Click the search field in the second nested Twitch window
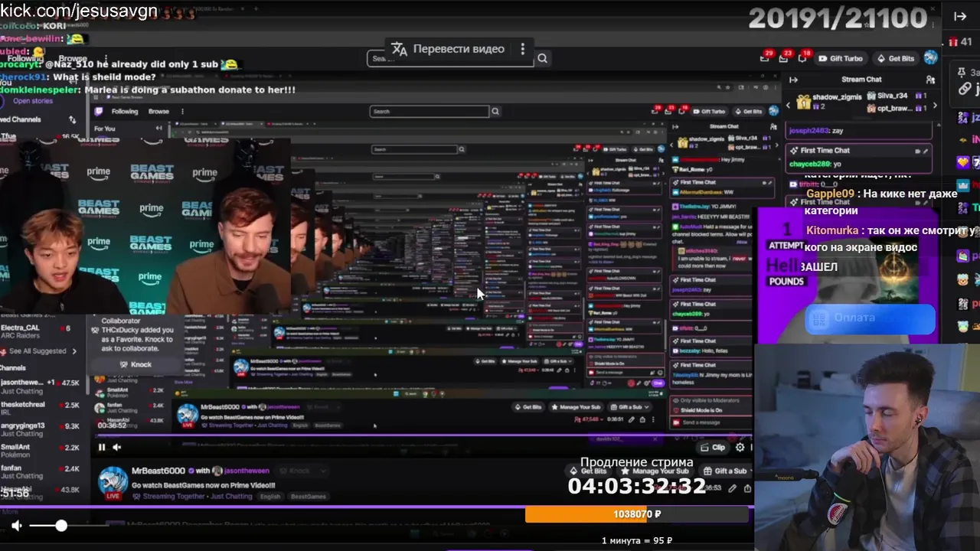 coord(430,112)
